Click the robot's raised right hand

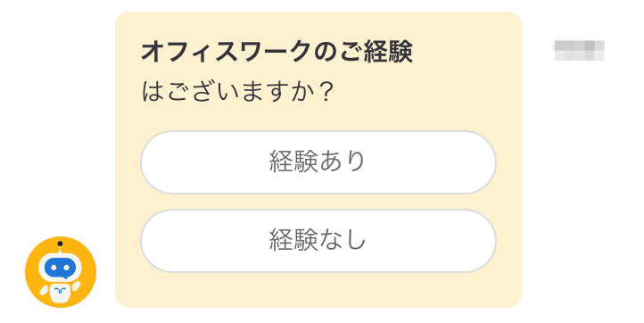tap(76, 286)
